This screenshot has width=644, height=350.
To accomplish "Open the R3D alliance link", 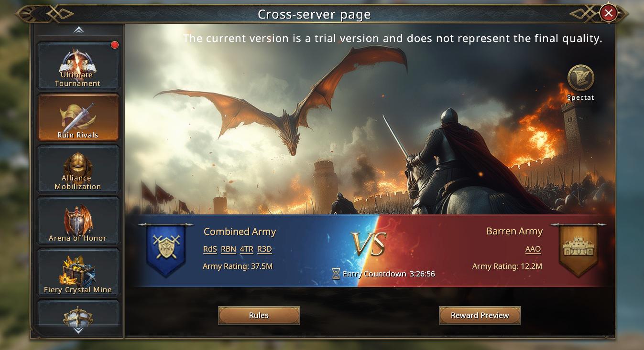I will click(x=264, y=249).
